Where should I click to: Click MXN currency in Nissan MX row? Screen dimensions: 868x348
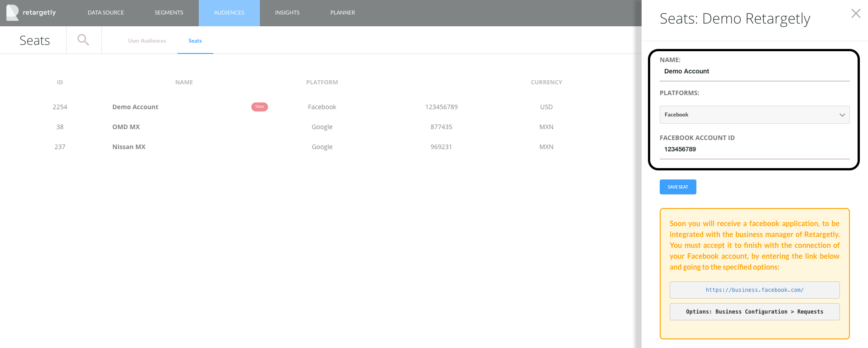547,147
